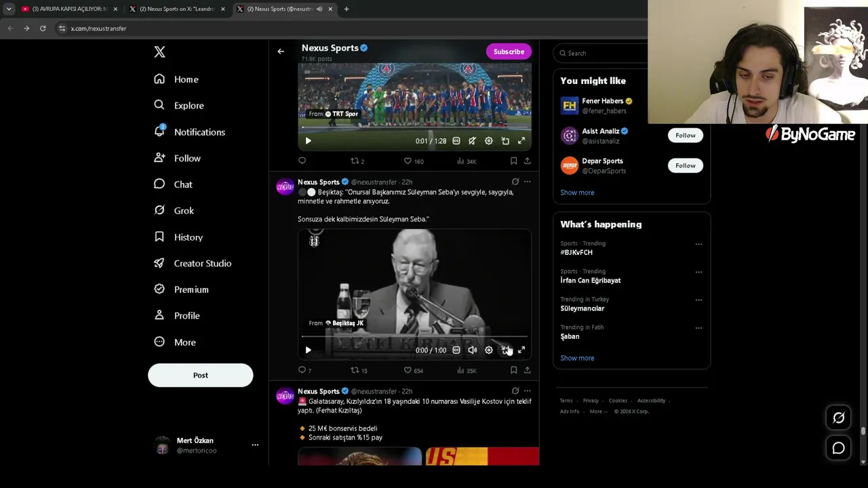The height and width of the screenshot is (488, 868).
Task: Share the Süleyman Seba post
Action: pos(527,371)
